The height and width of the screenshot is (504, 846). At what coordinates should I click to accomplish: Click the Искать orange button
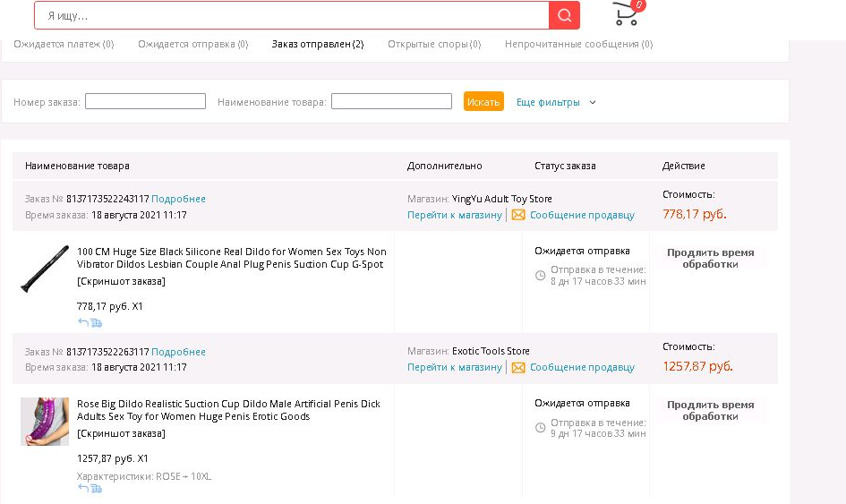point(483,101)
